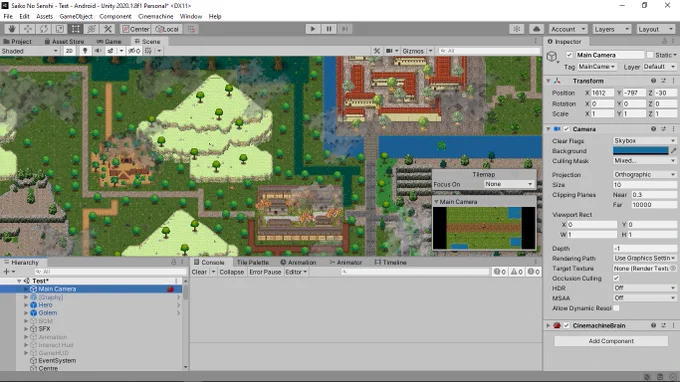Viewport: 680px width, 382px height.
Task: Toggle scene lighting bulb icon
Action: click(x=85, y=51)
